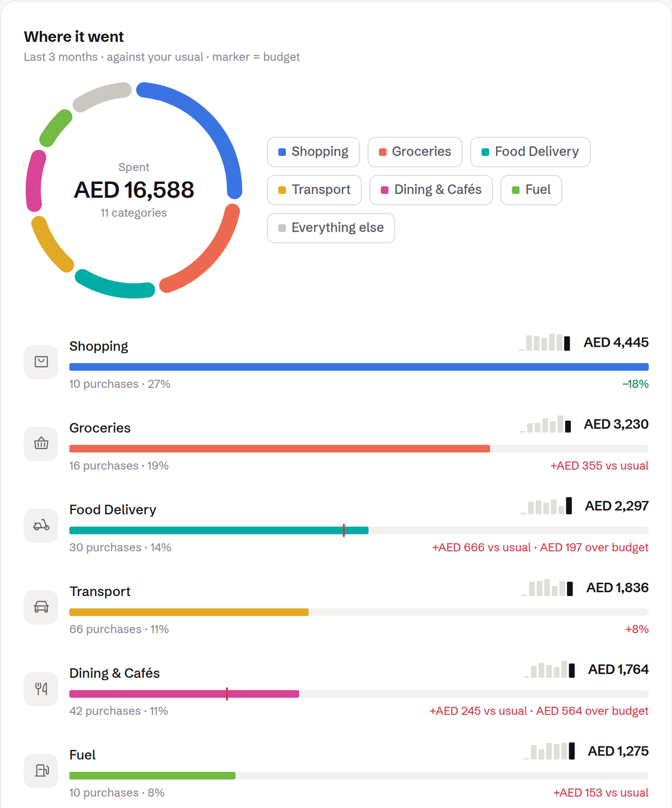Click the Groceries basket icon
The height and width of the screenshot is (808, 672).
tap(41, 443)
